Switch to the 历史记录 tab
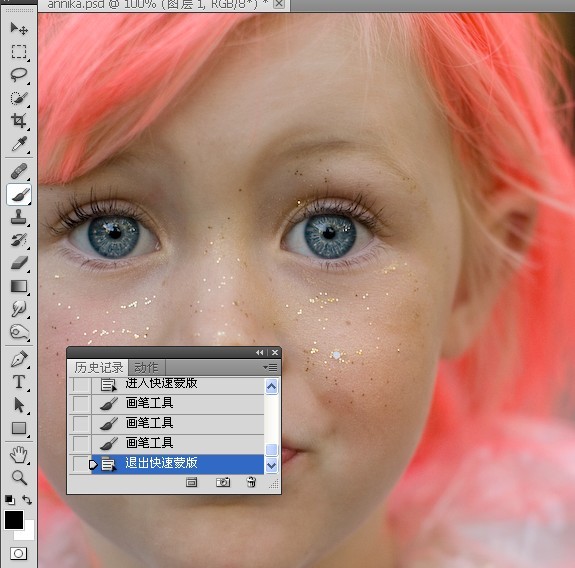575x568 pixels. [98, 367]
